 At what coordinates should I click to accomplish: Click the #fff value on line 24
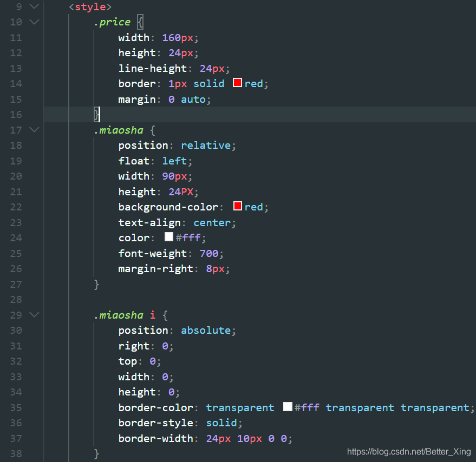tap(188, 238)
